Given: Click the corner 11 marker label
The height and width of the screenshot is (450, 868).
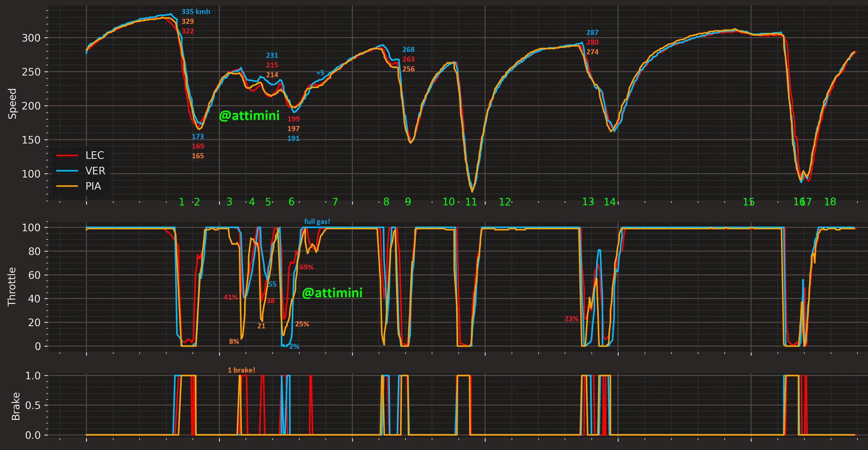Looking at the screenshot, I should click(471, 202).
